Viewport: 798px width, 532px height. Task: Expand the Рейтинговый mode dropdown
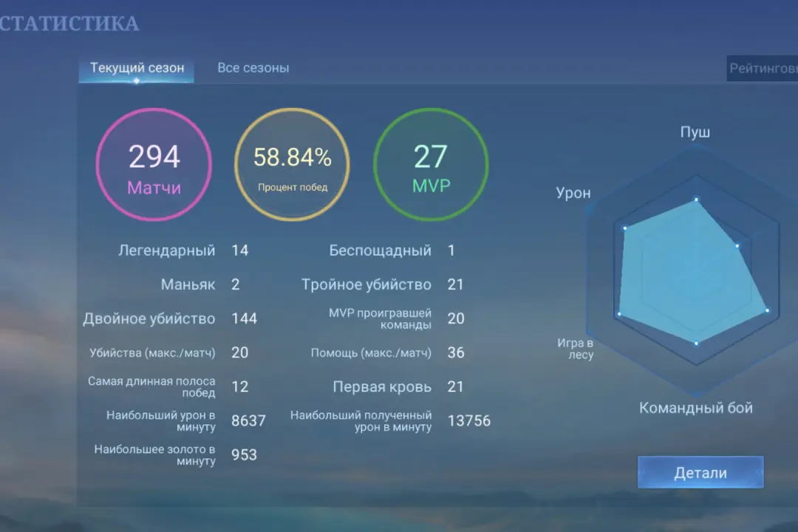[762, 69]
